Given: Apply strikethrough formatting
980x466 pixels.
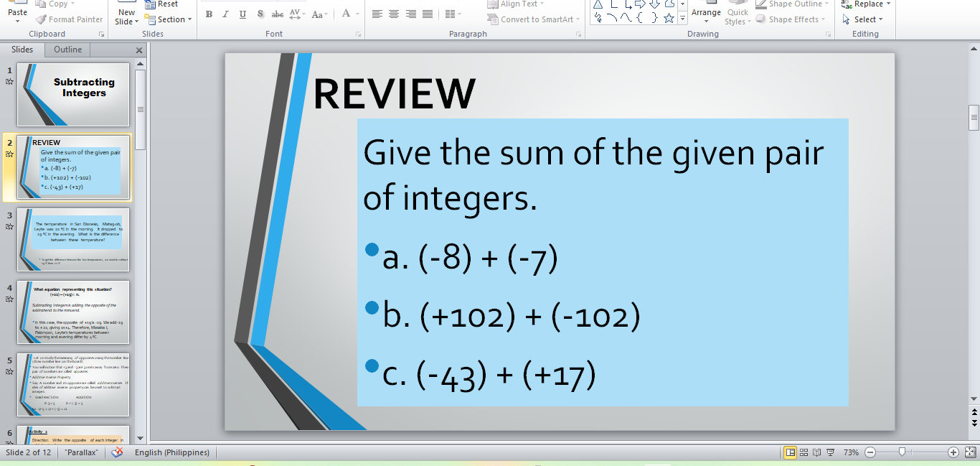Looking at the screenshot, I should (x=278, y=14).
